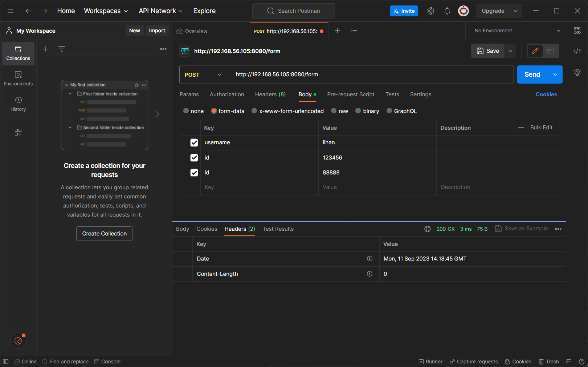This screenshot has height=367, width=588.
Task: Switch to the Authorization tab
Action: [227, 94]
